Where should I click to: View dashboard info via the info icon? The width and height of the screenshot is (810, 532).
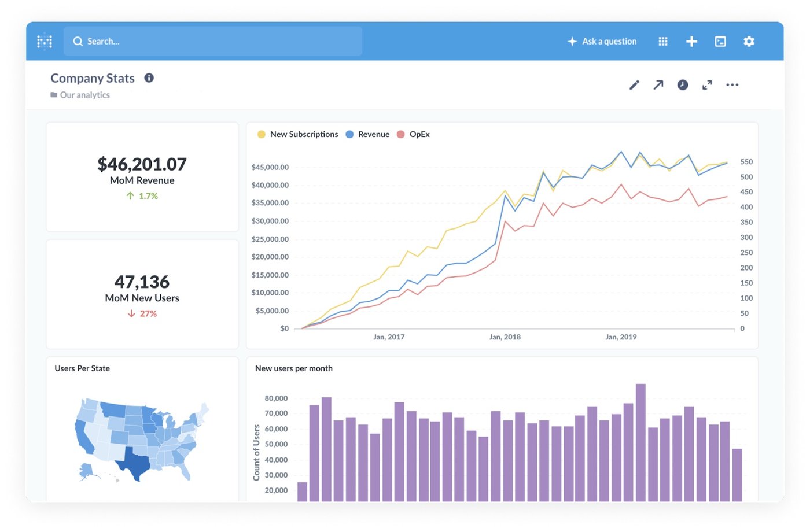pyautogui.click(x=149, y=77)
